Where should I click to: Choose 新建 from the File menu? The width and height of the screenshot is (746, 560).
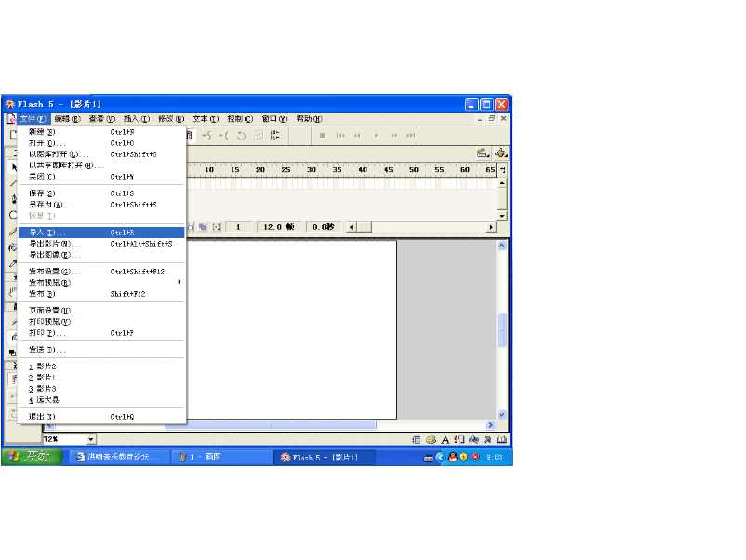101,132
